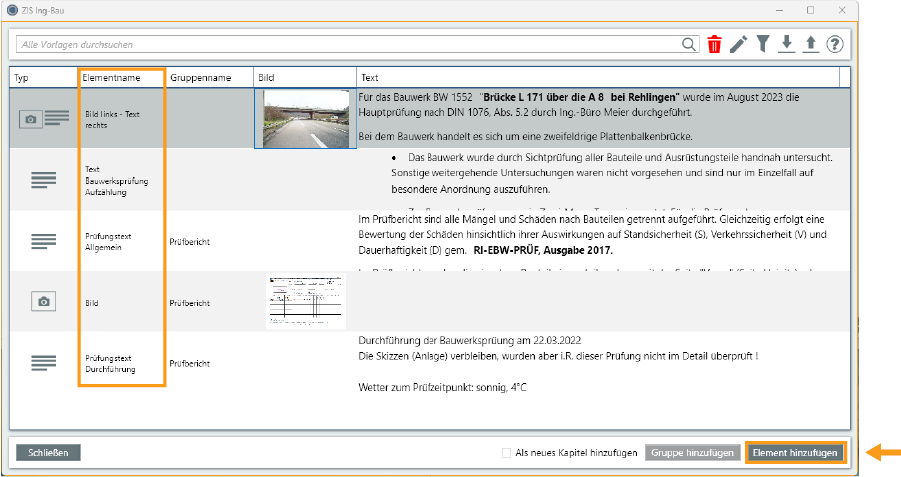Click the upload arrow export icon

811,44
